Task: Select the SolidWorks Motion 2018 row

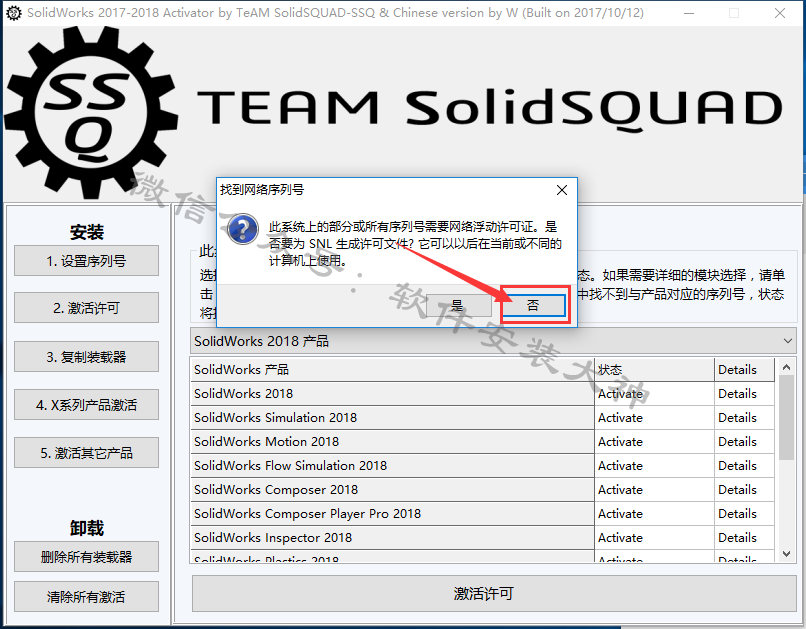Action: [392, 442]
